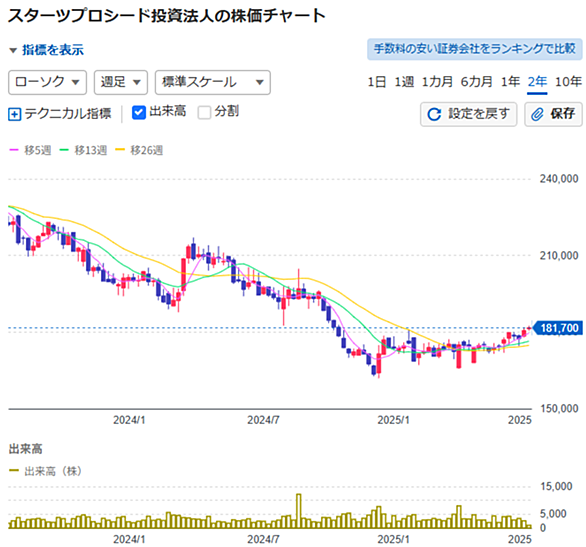The image size is (586, 547).
Task: Uncheck the 出来高 checkbox
Action: tap(139, 112)
